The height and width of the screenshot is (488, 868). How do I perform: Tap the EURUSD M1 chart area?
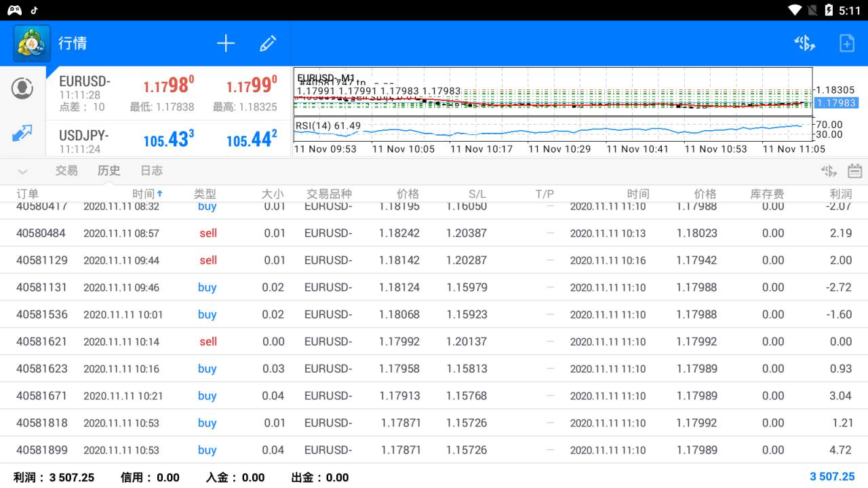553,92
